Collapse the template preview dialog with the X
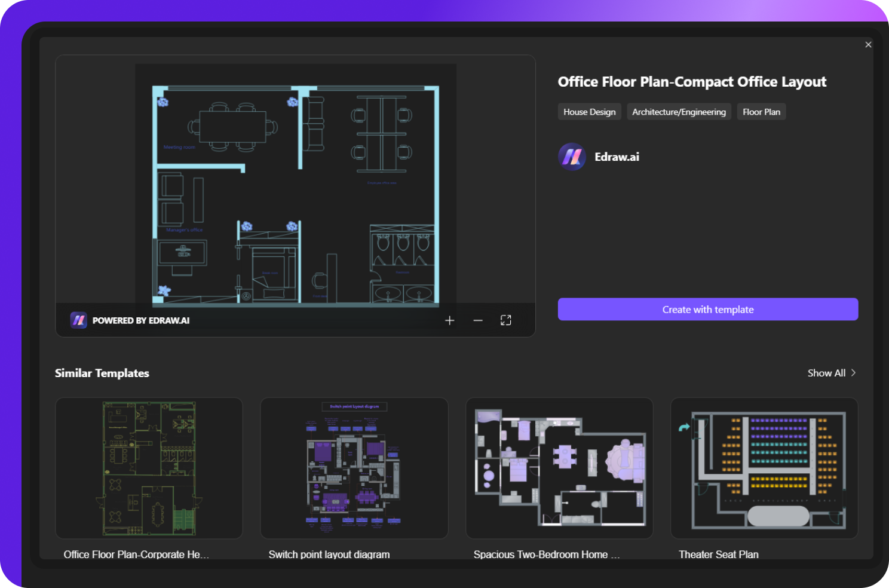Viewport: 889px width, 588px height. tap(868, 44)
